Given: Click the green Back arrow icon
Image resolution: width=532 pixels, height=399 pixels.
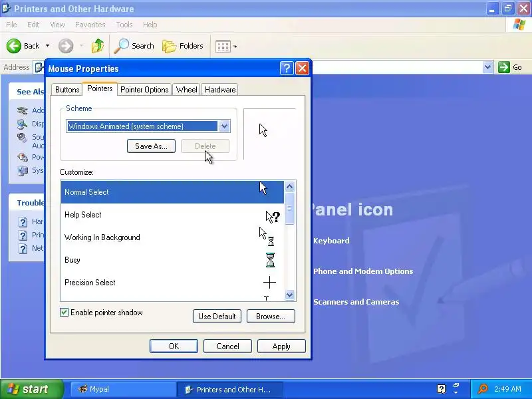Looking at the screenshot, I should click(x=14, y=46).
